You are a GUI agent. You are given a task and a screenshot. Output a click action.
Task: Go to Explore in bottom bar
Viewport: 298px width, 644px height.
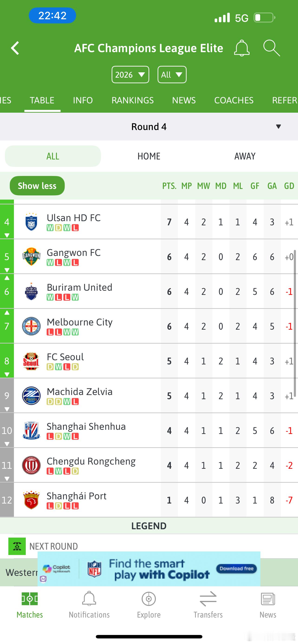tap(149, 605)
